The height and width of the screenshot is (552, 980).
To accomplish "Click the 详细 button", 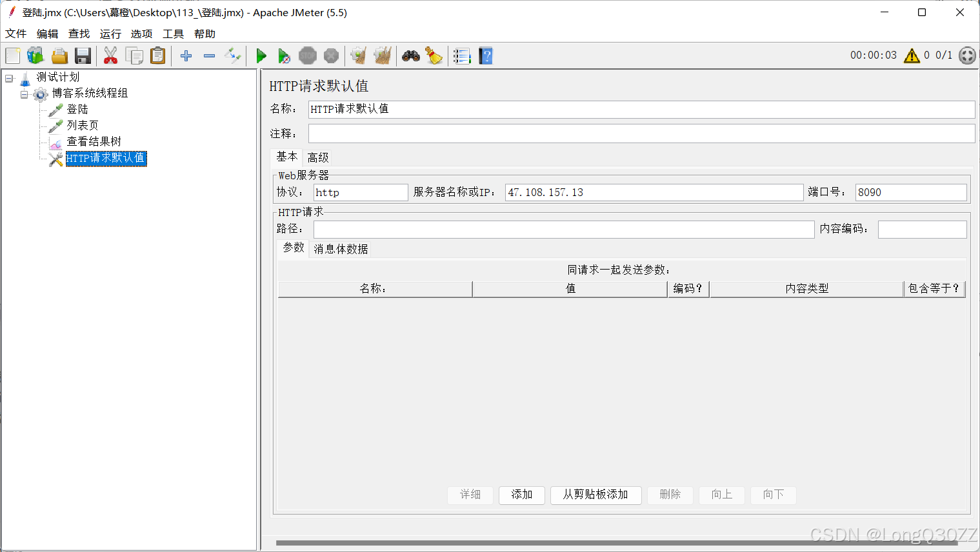I will (470, 495).
